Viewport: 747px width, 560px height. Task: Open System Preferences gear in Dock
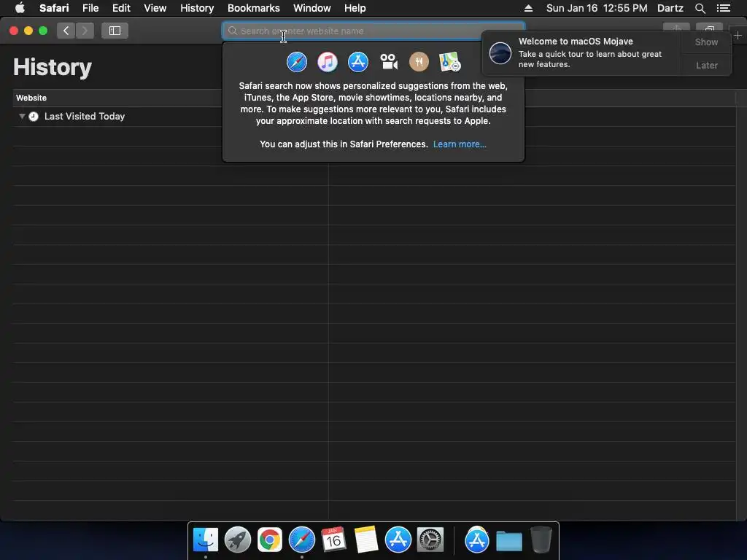coord(430,540)
